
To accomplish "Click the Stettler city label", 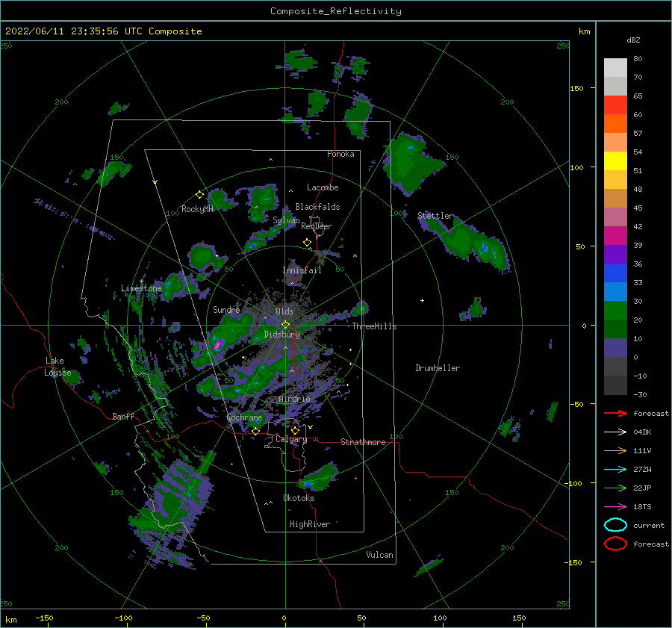I will pyautogui.click(x=435, y=216).
